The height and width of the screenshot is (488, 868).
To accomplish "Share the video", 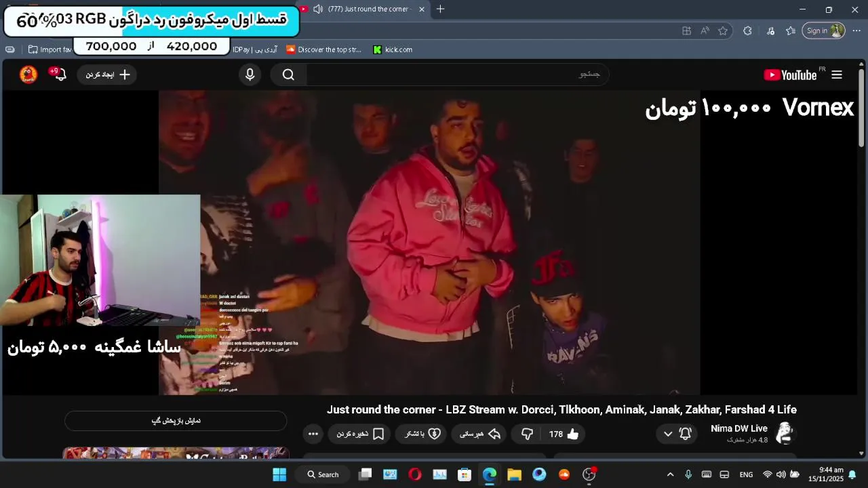I will [x=480, y=434].
